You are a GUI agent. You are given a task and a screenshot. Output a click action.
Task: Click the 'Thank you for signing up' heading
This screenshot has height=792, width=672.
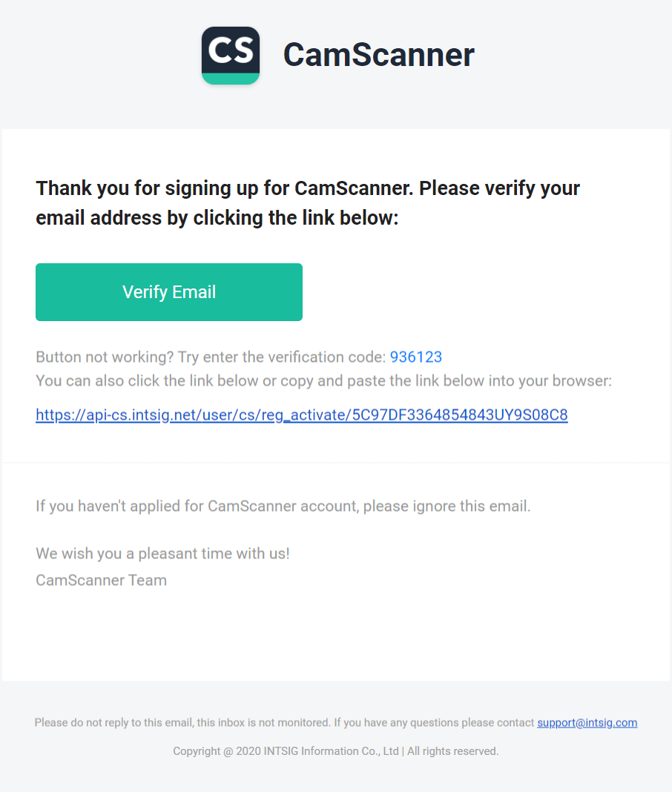click(x=308, y=203)
